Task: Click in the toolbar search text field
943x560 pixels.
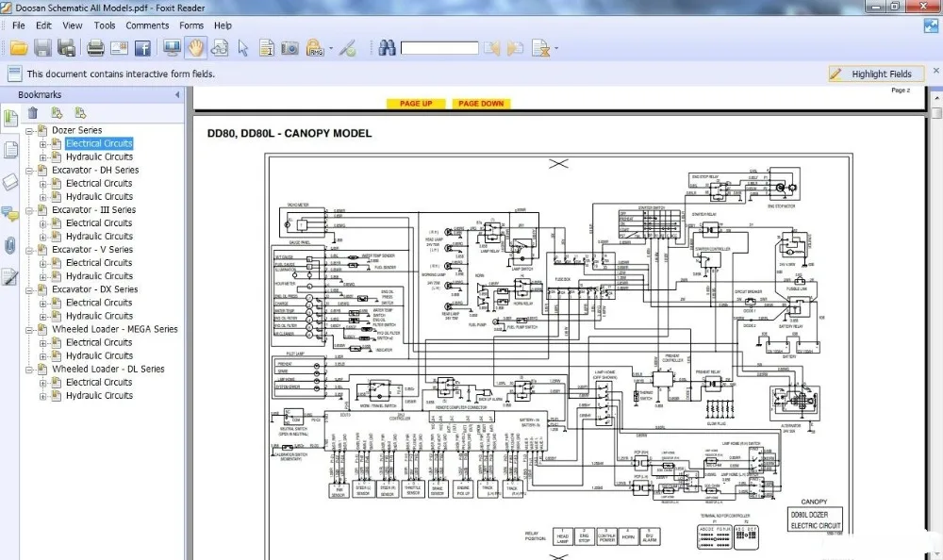Action: coord(439,48)
